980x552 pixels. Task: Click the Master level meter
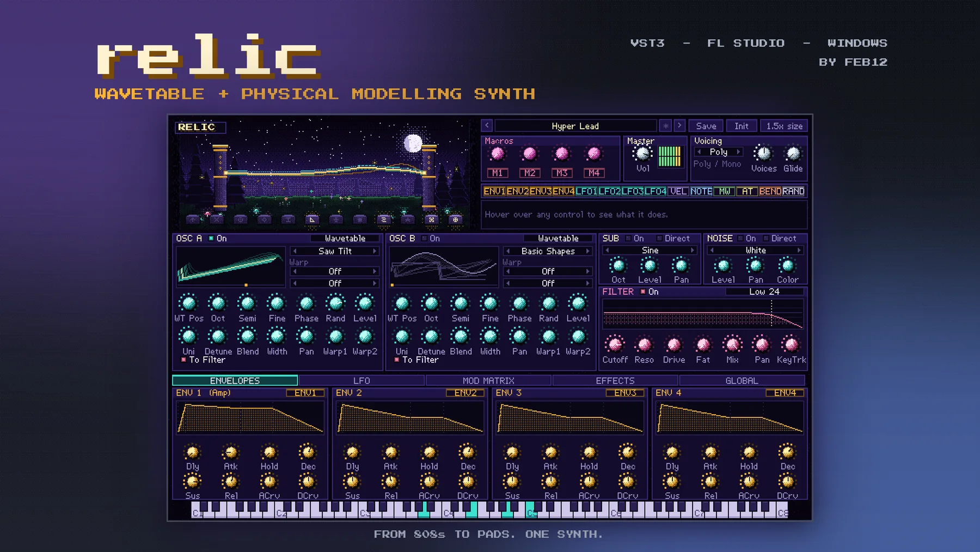tap(670, 156)
